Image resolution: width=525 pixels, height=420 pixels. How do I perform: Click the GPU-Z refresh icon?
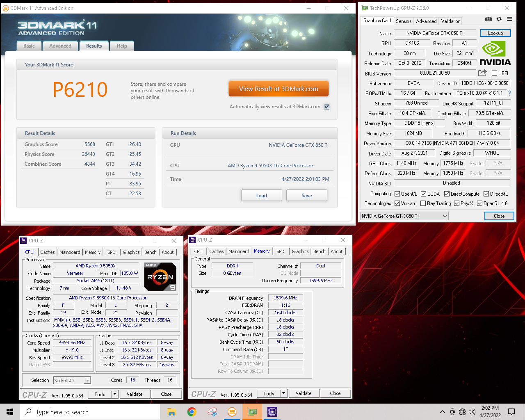pos(499,19)
